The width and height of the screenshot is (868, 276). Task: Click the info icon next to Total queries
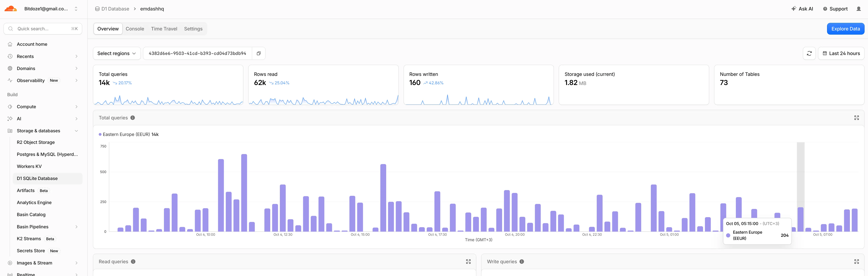click(133, 118)
